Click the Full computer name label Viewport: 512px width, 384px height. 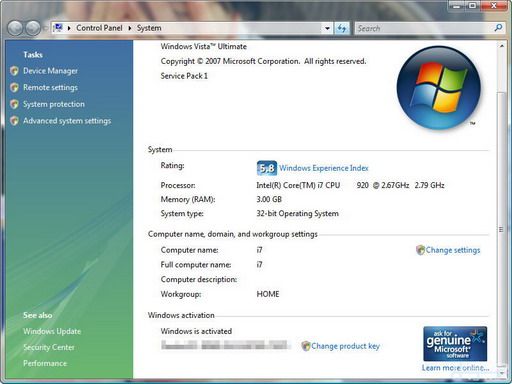coord(196,265)
